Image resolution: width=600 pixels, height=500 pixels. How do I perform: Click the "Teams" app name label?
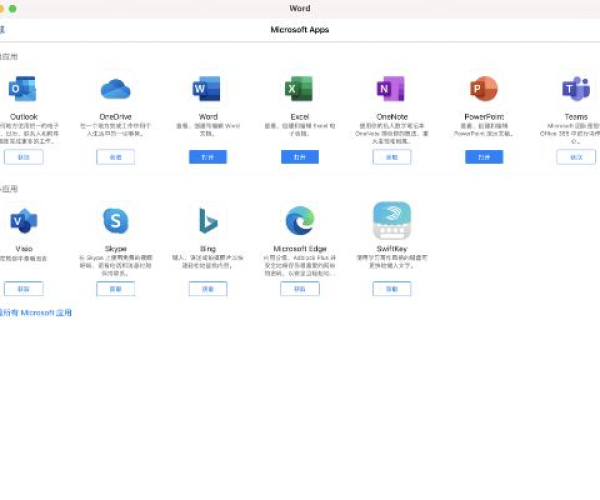(x=576, y=117)
